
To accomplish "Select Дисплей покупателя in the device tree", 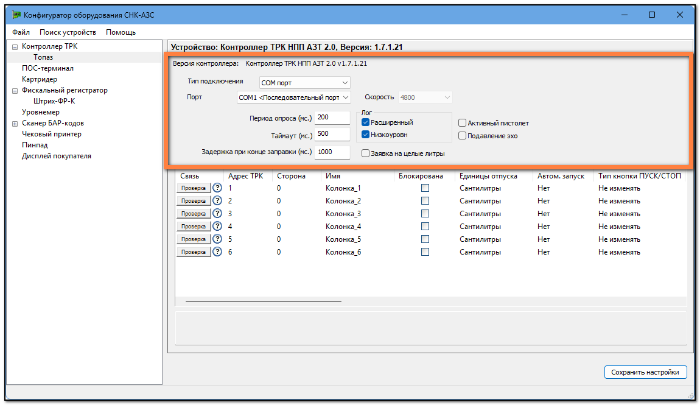I will 57,156.
